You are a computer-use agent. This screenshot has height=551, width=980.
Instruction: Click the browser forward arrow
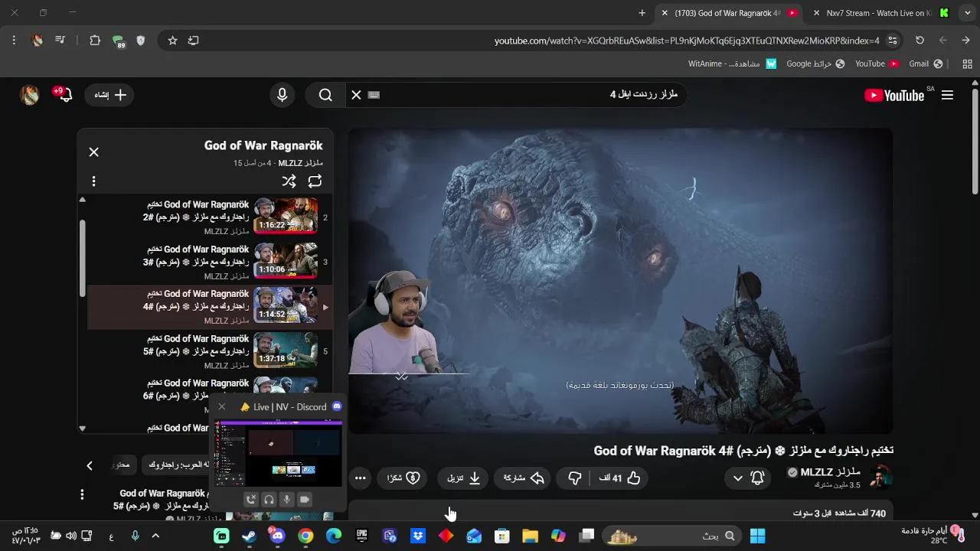(x=942, y=41)
